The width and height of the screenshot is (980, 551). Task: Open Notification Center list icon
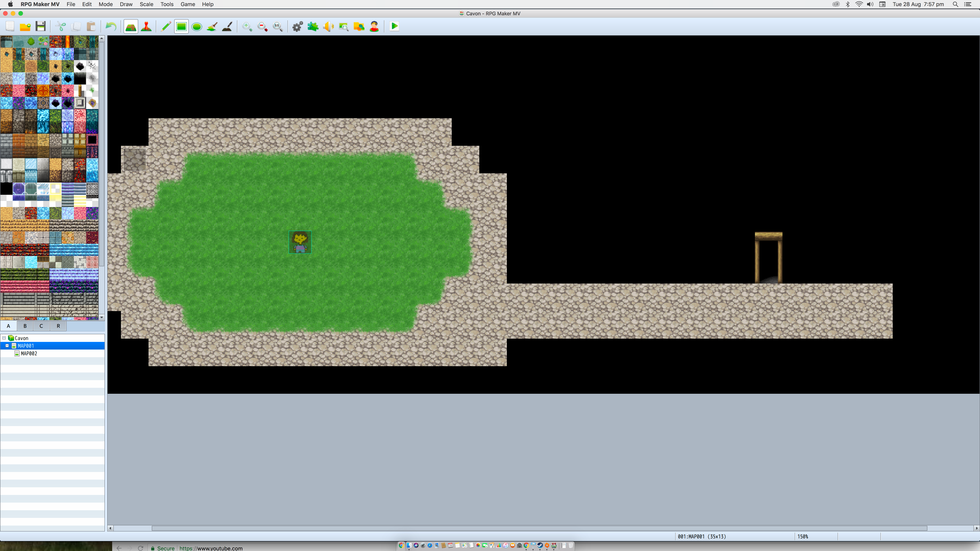coord(968,4)
